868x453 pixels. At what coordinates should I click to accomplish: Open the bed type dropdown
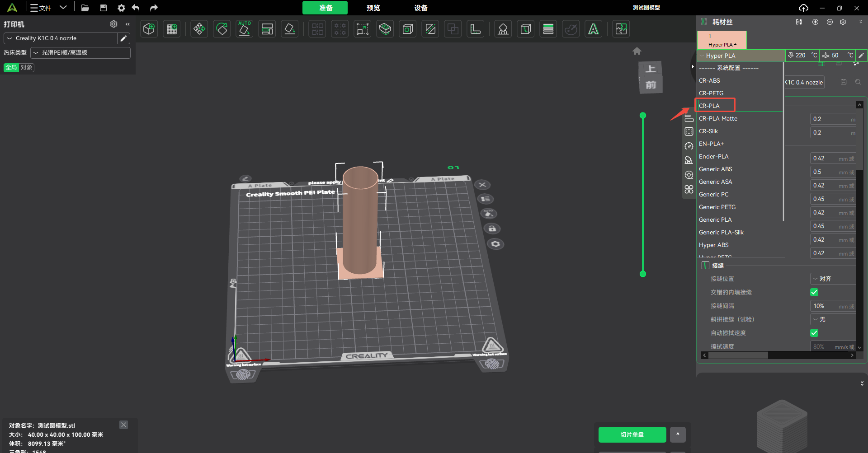(80, 53)
